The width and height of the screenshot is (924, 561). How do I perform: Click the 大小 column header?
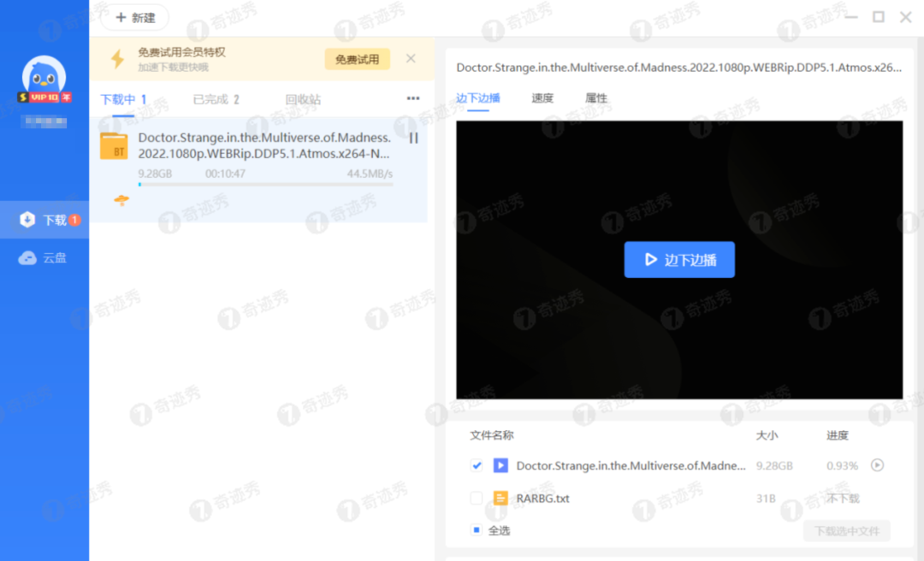click(x=767, y=435)
